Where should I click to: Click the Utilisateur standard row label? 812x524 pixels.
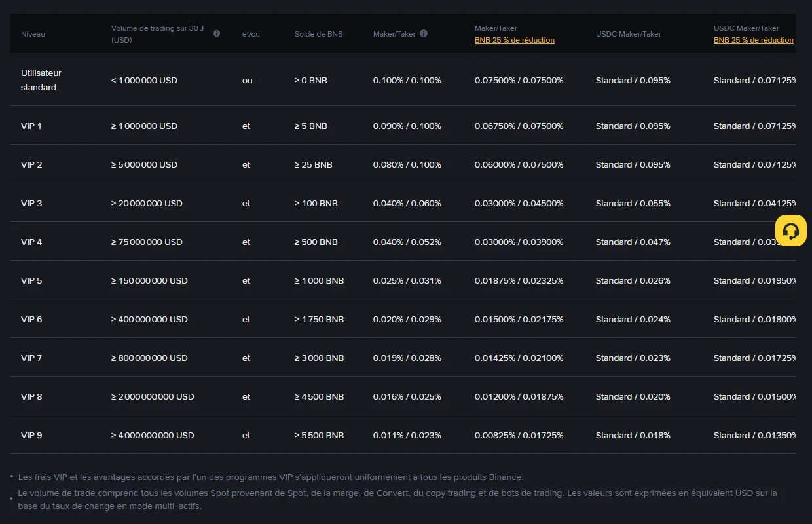click(41, 80)
